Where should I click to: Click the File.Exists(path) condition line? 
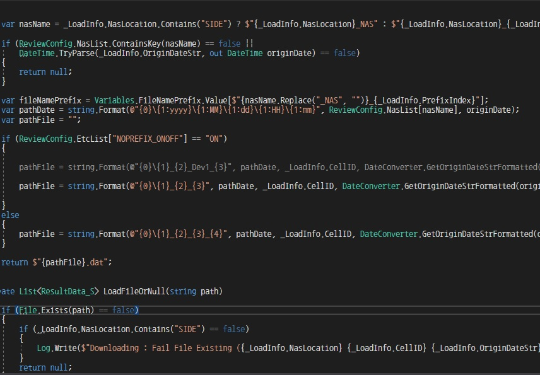click(x=70, y=310)
